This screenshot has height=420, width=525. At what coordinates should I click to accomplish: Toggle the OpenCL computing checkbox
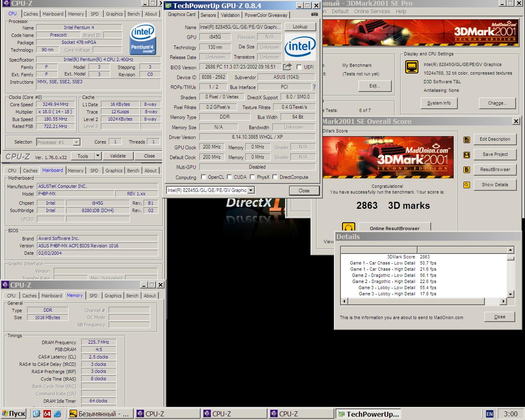[203, 177]
